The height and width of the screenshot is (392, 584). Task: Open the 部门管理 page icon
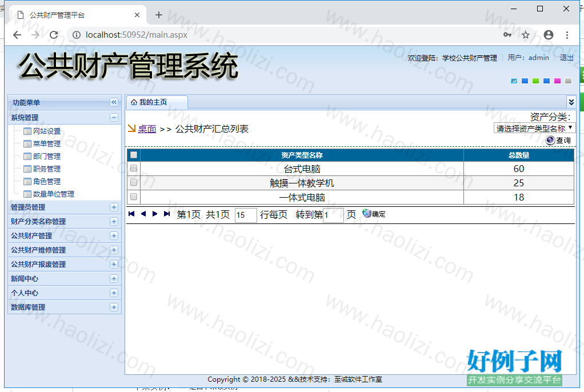click(27, 157)
